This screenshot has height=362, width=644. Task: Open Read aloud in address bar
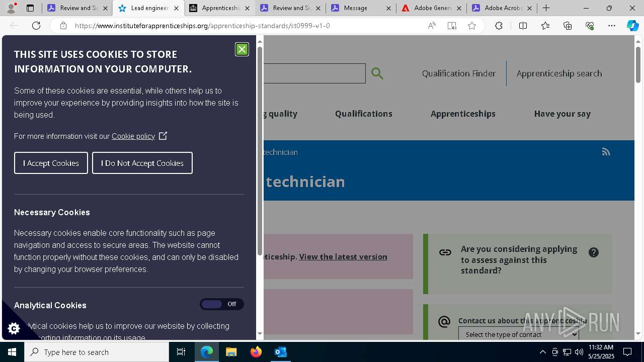pos(432,26)
